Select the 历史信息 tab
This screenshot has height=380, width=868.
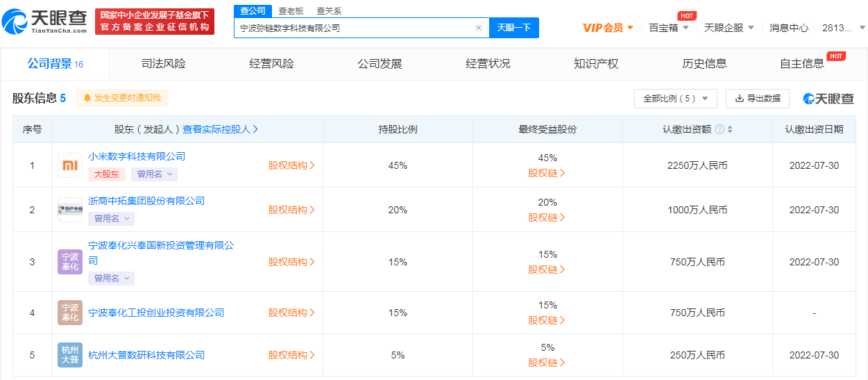(705, 64)
